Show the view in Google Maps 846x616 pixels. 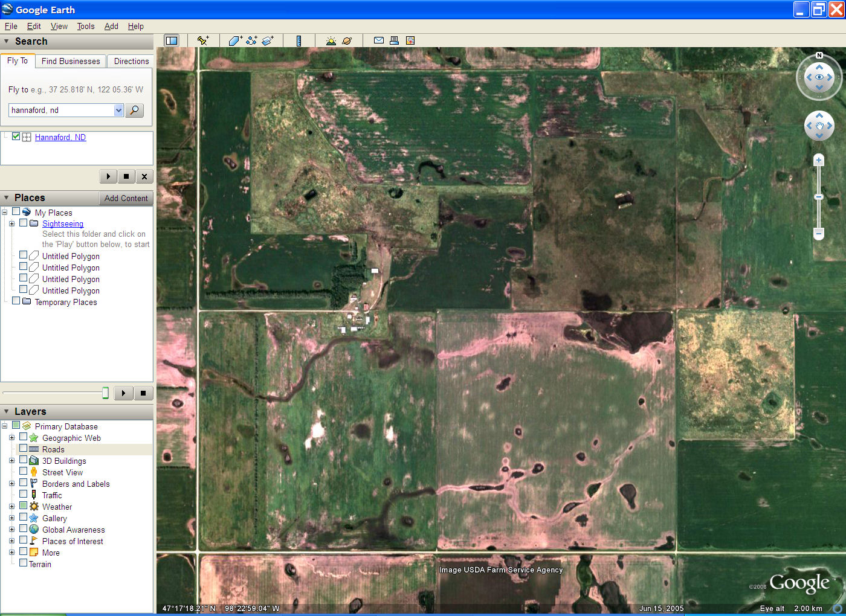point(410,40)
